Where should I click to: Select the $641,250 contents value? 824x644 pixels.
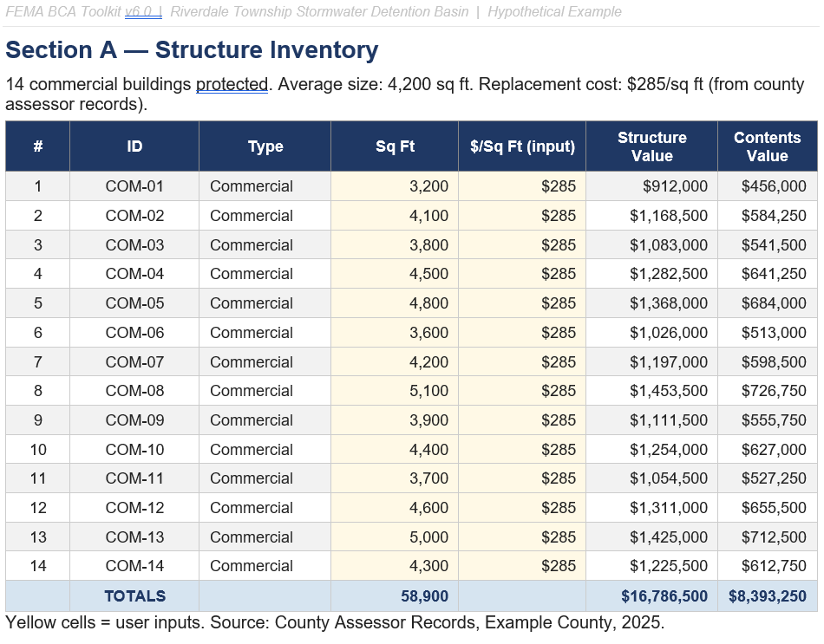[x=768, y=274]
